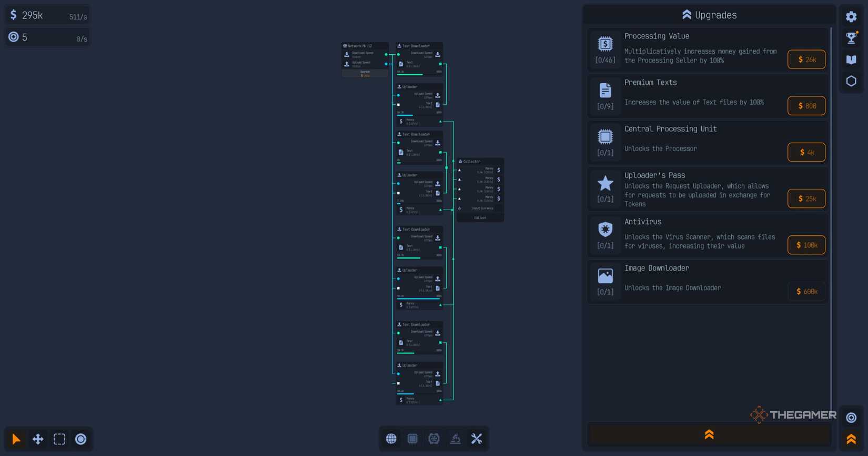Purchase Premium Texts for $800
Screen dimensions: 868x456
point(806,106)
